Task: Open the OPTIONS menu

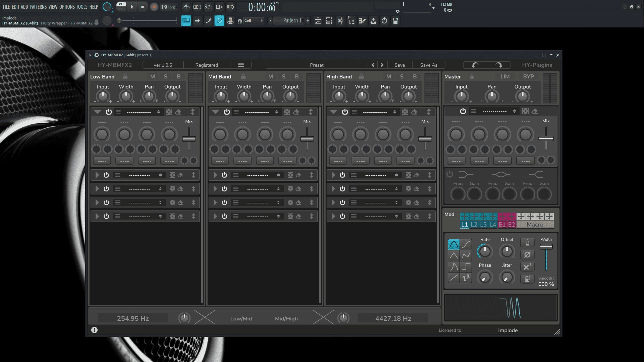Action: point(67,7)
